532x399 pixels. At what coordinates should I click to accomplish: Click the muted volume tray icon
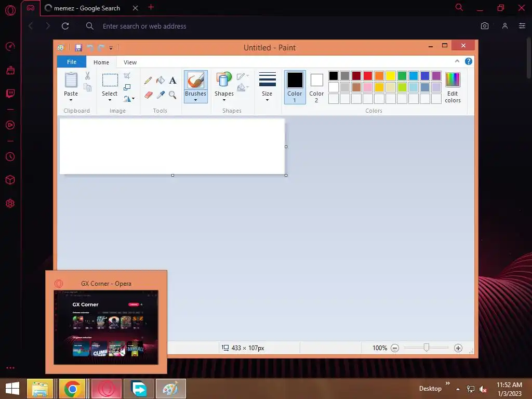[483, 389]
